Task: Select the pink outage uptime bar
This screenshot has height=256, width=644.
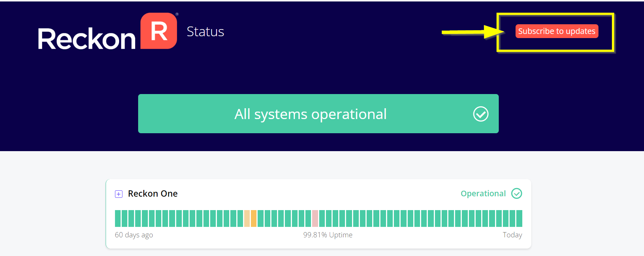Action: [x=315, y=218]
